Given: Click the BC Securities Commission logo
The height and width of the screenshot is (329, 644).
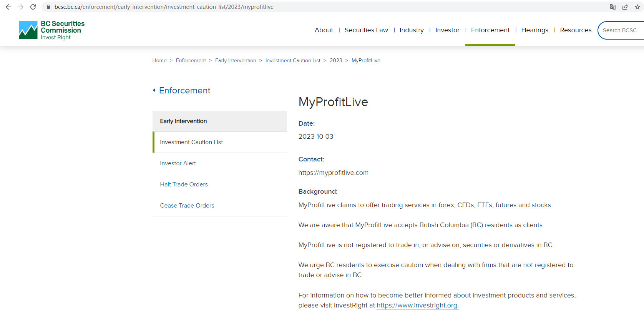Looking at the screenshot, I should point(52,30).
